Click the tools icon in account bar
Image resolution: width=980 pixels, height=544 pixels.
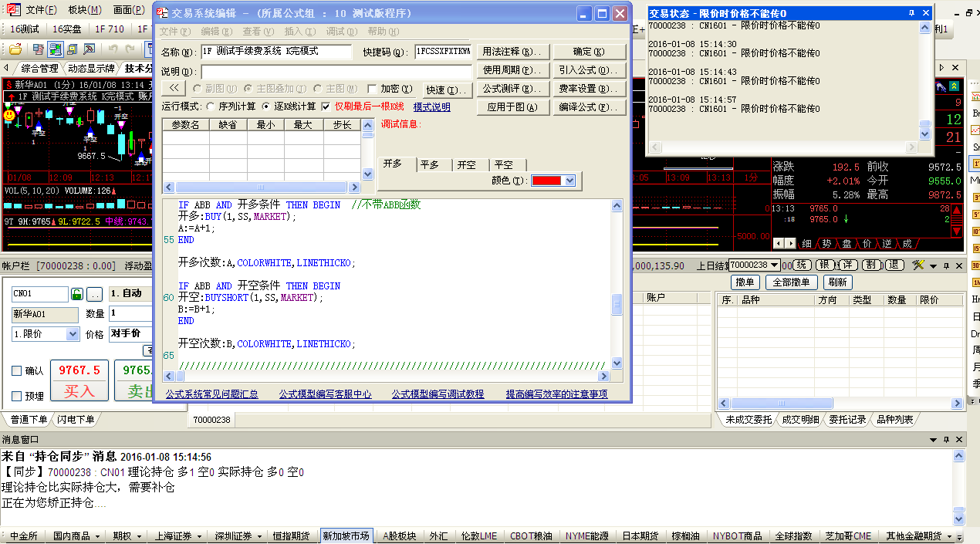click(917, 265)
